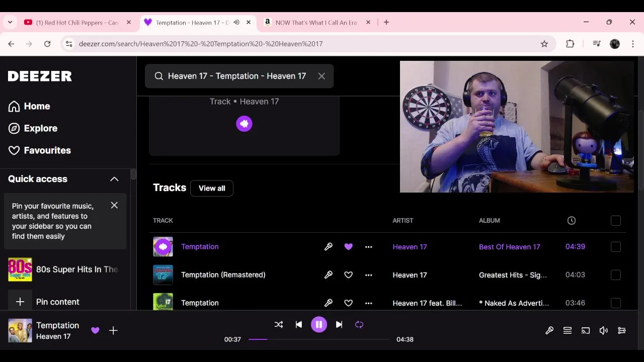Open the Temptation (Remastered) track title
Screen dimensions: 644x362
coord(223,275)
